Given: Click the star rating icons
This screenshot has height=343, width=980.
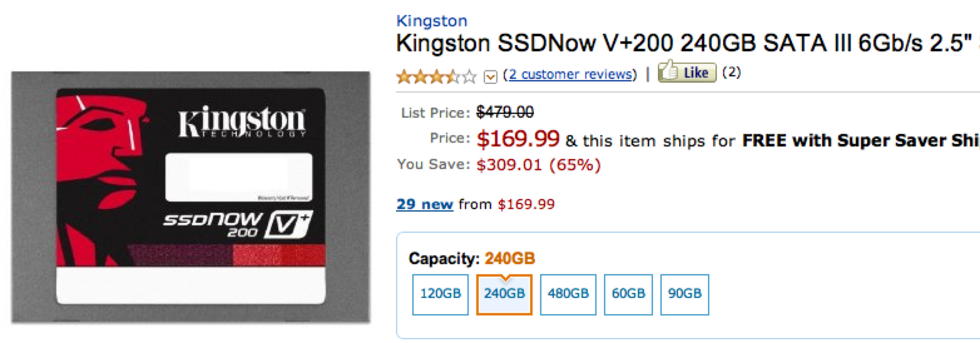Looking at the screenshot, I should tap(436, 76).
